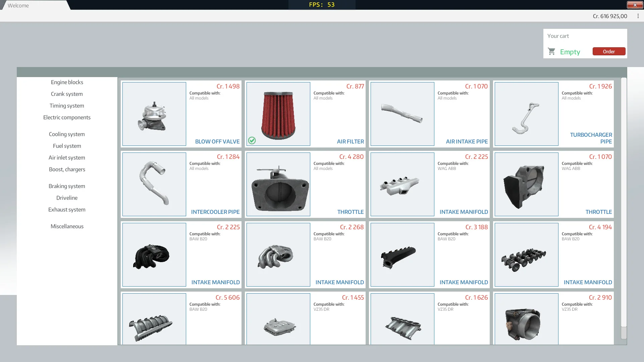Select the Air Filter part image
The height and width of the screenshot is (362, 644).
278,114
